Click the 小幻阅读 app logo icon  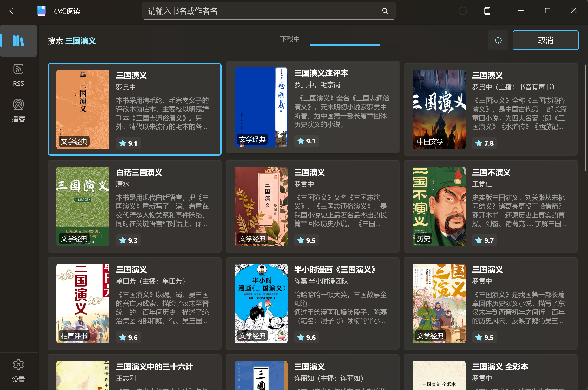click(41, 11)
